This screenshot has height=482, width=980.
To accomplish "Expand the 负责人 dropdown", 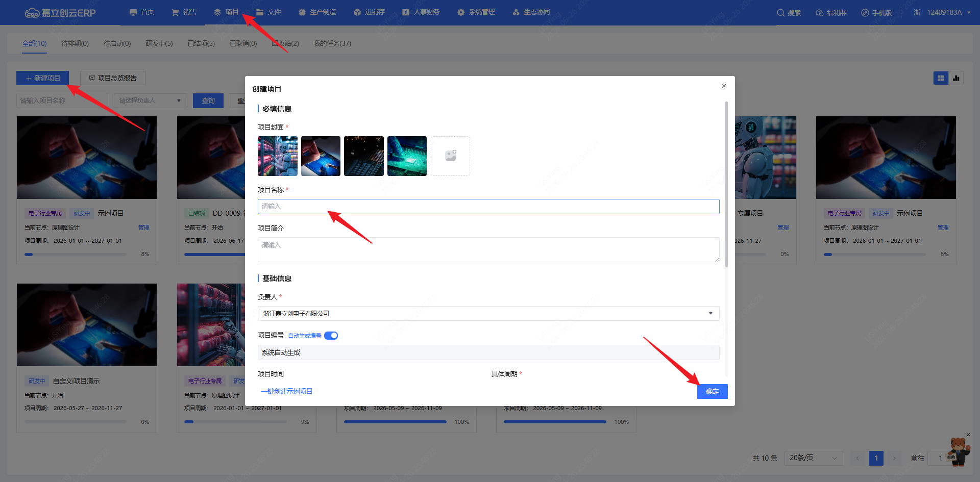I will click(x=488, y=313).
